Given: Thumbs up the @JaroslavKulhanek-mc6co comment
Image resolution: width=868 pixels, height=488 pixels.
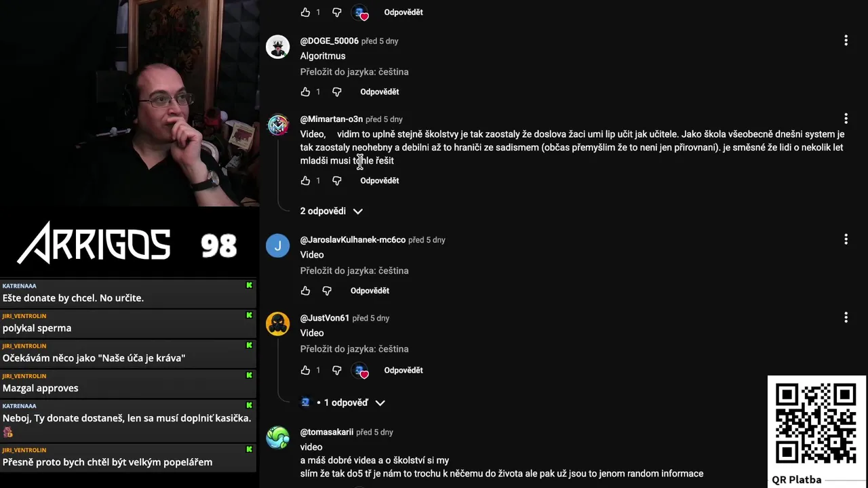Looking at the screenshot, I should pyautogui.click(x=305, y=291).
